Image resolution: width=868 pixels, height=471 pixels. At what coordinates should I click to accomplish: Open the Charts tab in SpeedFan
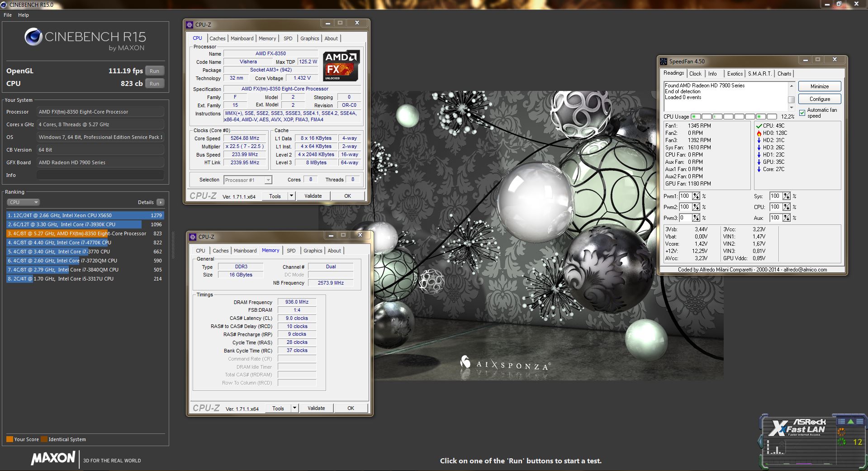[784, 74]
